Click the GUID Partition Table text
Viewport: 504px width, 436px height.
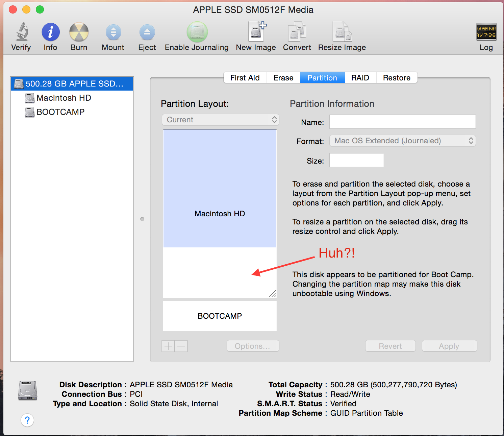367,413
